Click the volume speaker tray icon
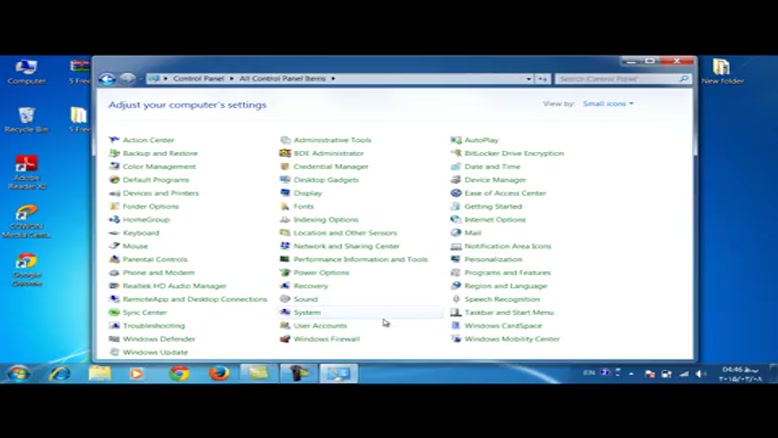The height and width of the screenshot is (438, 778). [x=701, y=374]
